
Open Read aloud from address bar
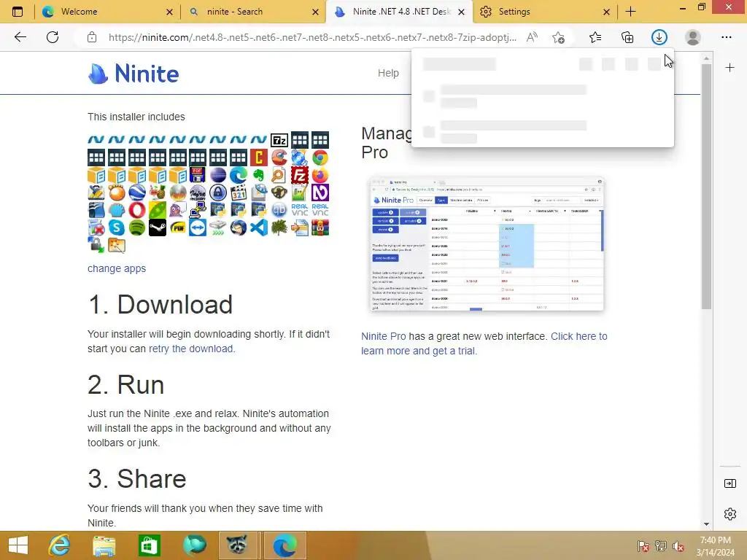tap(532, 37)
